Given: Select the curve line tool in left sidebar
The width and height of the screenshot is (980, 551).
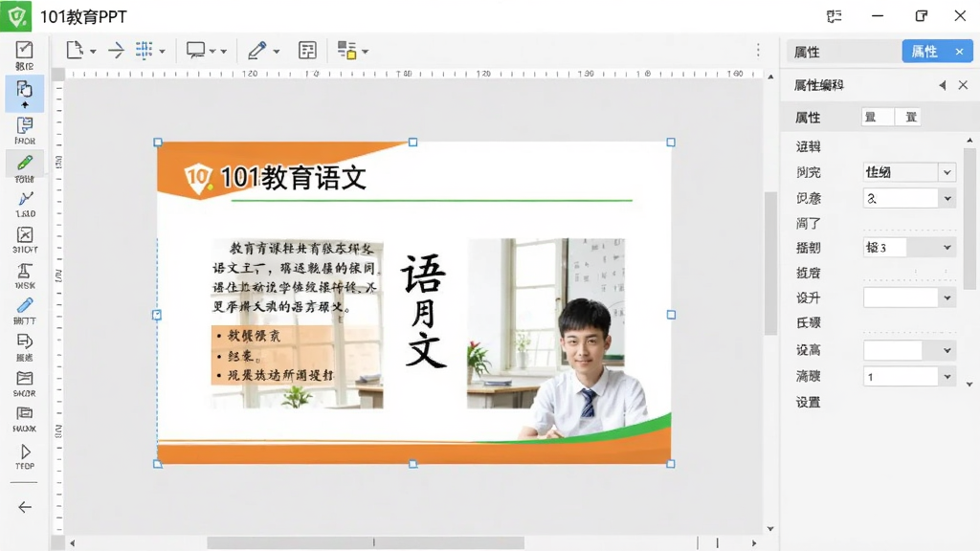Looking at the screenshot, I should pos(25,199).
